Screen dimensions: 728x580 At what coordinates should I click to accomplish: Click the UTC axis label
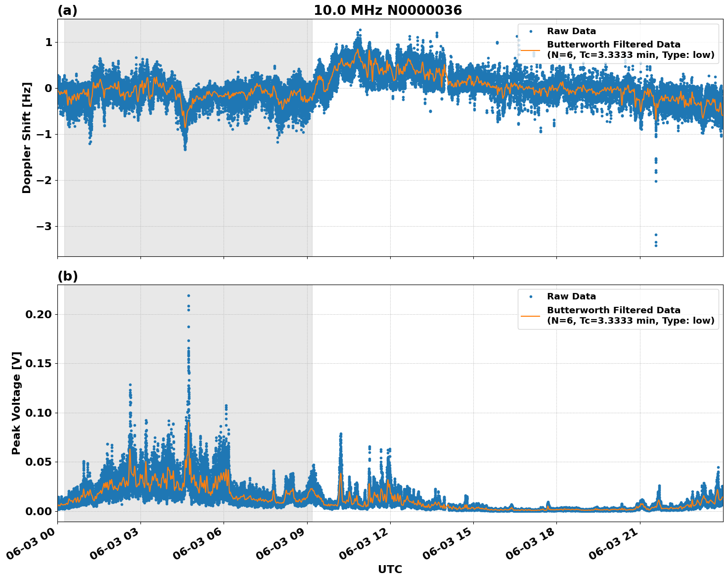click(390, 570)
